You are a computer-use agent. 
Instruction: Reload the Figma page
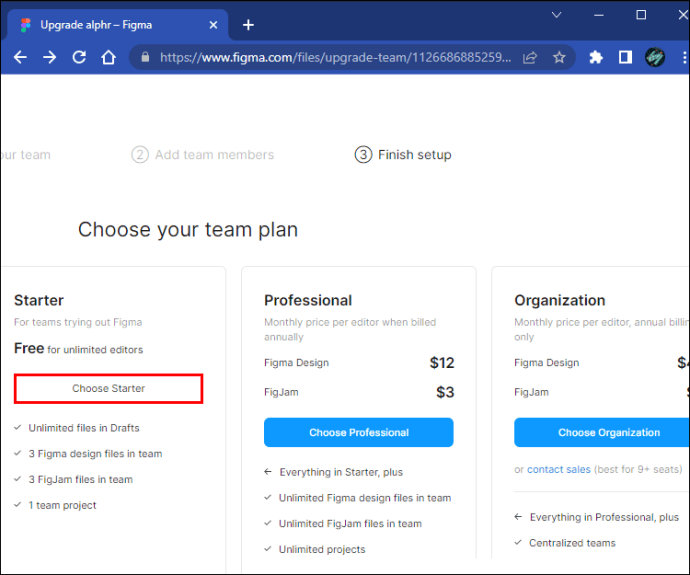point(80,57)
